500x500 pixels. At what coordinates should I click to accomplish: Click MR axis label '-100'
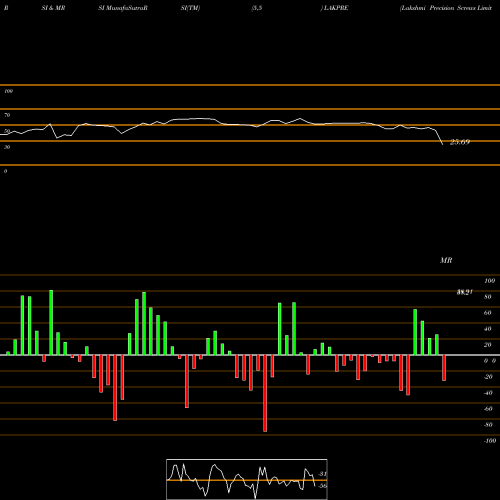490,441
